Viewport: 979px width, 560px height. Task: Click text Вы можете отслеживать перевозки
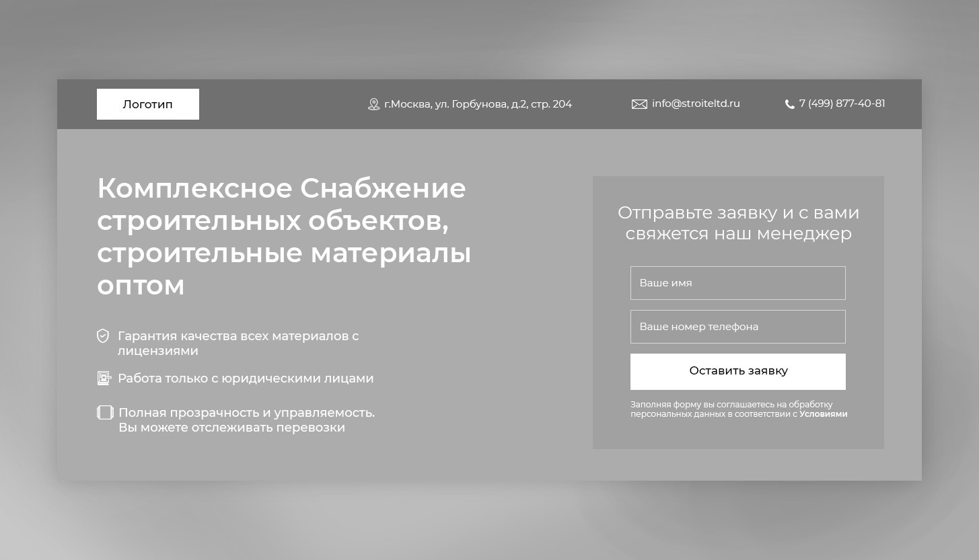(x=231, y=428)
